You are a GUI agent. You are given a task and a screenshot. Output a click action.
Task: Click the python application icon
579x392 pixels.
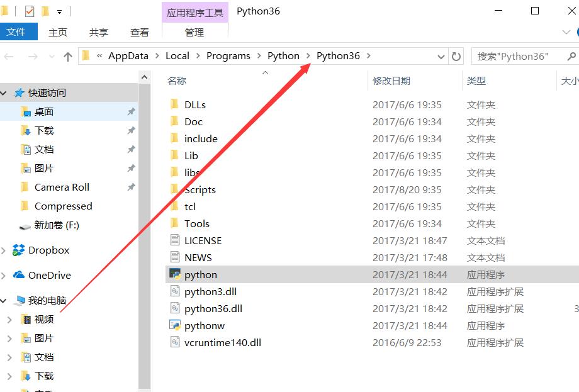175,274
